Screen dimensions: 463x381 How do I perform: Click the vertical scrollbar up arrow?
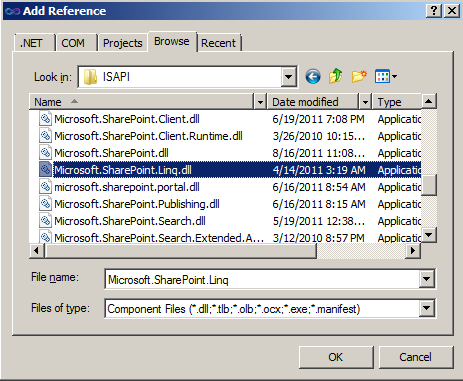pos(429,101)
